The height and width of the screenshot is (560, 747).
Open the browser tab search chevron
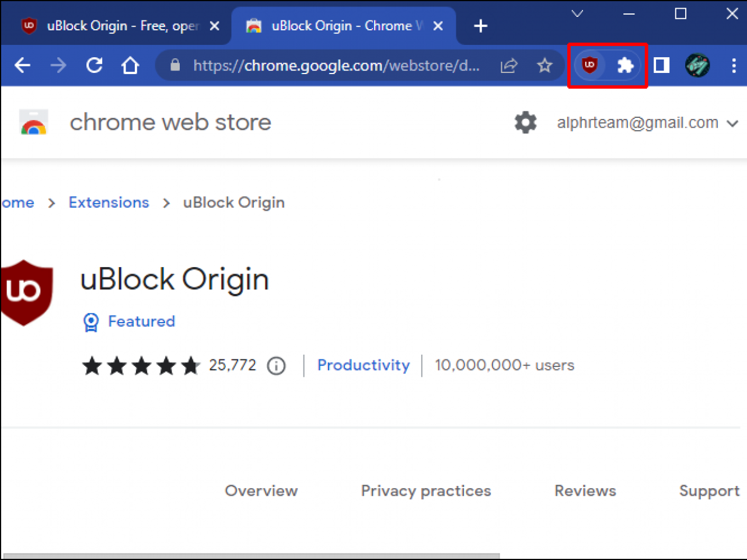(x=577, y=13)
